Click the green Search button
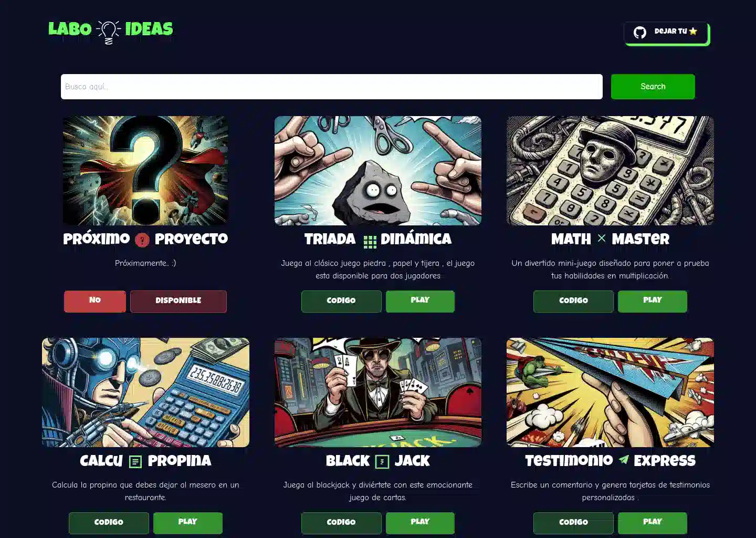The height and width of the screenshot is (538, 756). point(653,87)
